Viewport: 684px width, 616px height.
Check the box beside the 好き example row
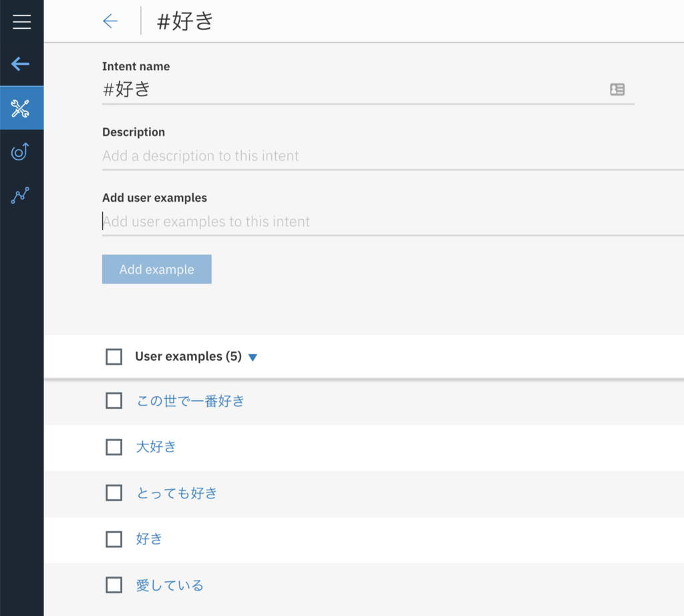coord(114,539)
